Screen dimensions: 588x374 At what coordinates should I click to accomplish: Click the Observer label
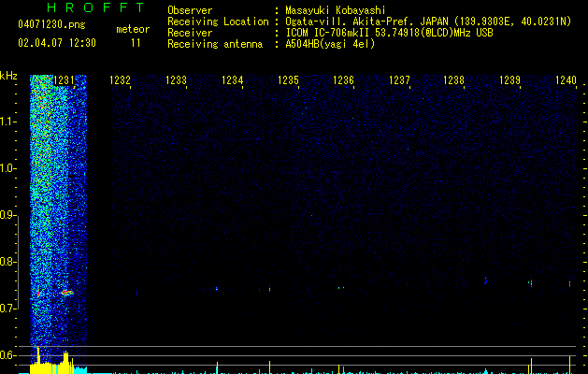(190, 10)
